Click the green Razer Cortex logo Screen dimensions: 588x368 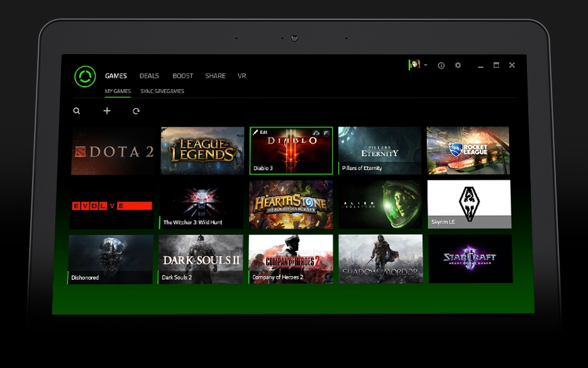(x=85, y=77)
